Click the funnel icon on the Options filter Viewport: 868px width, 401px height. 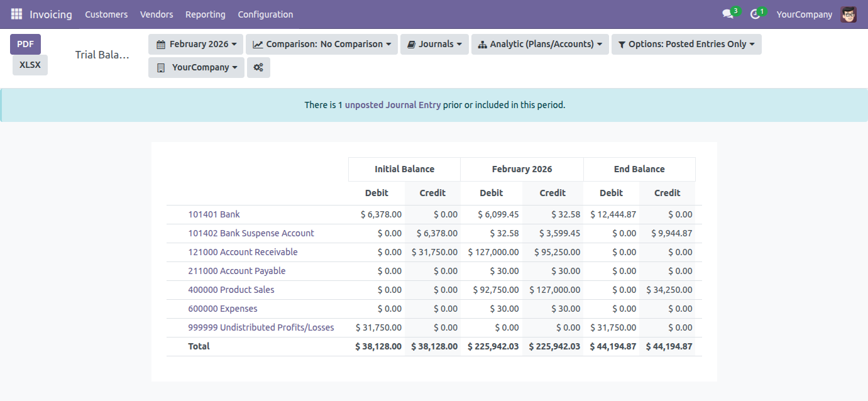[x=624, y=44]
